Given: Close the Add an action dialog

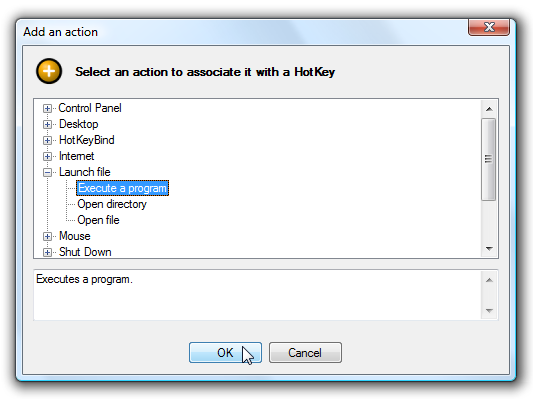Looking at the screenshot, I should point(489,27).
